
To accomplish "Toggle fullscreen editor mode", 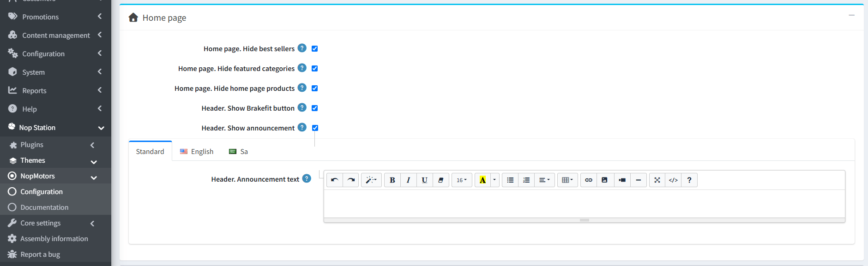I will (x=657, y=180).
